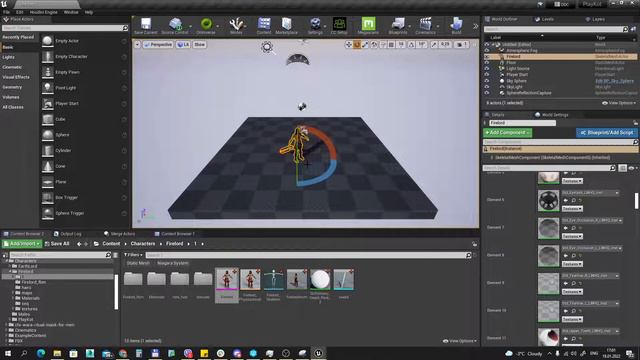Select the translate gizmo tool in viewport

[349, 44]
